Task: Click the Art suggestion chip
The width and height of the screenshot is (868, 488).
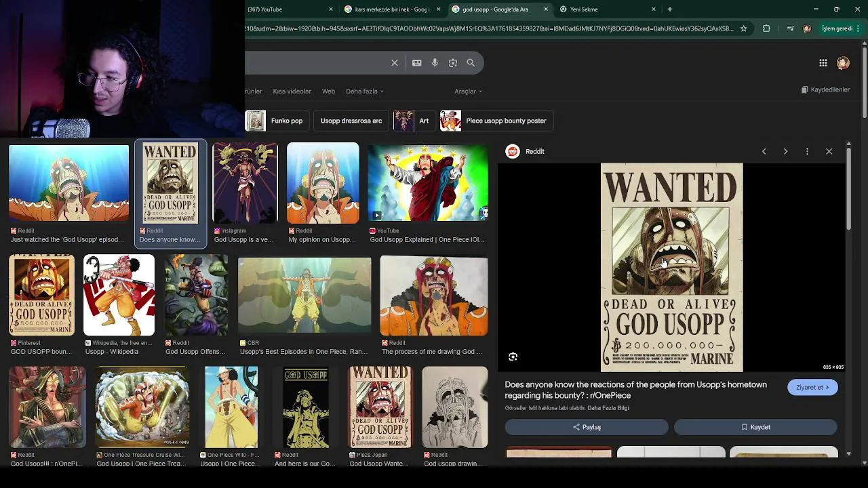Action: coord(414,121)
